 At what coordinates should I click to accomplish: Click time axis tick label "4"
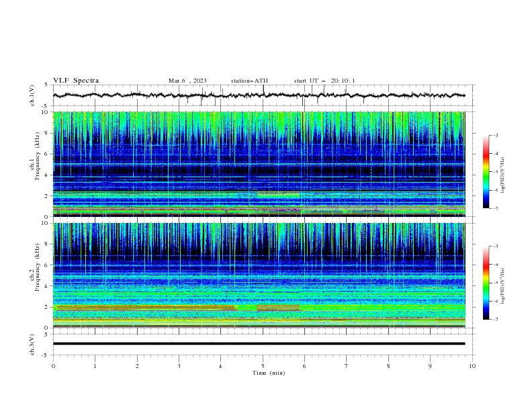click(220, 366)
